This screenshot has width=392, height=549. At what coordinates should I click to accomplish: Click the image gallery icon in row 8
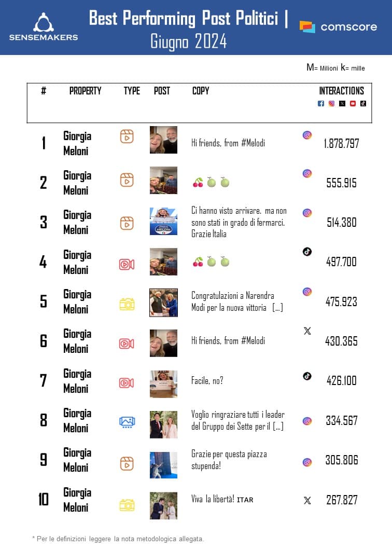tap(127, 422)
